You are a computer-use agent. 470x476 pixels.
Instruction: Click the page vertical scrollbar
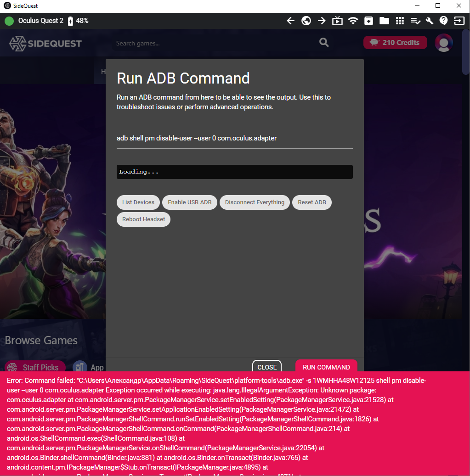point(466,51)
